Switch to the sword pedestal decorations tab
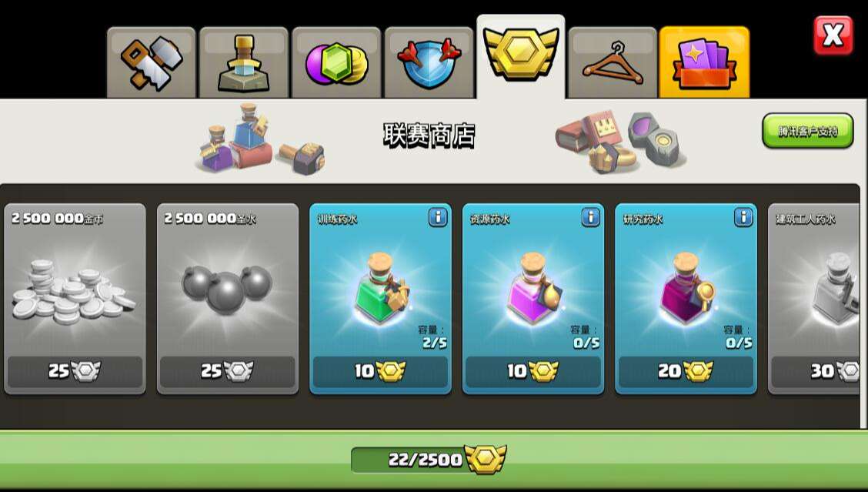Image resolution: width=868 pixels, height=492 pixels. pyautogui.click(x=244, y=62)
